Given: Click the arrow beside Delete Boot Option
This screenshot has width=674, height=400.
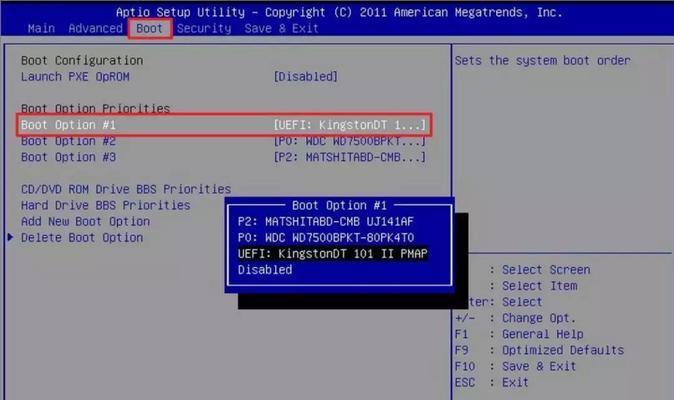Looking at the screenshot, I should coord(11,238).
